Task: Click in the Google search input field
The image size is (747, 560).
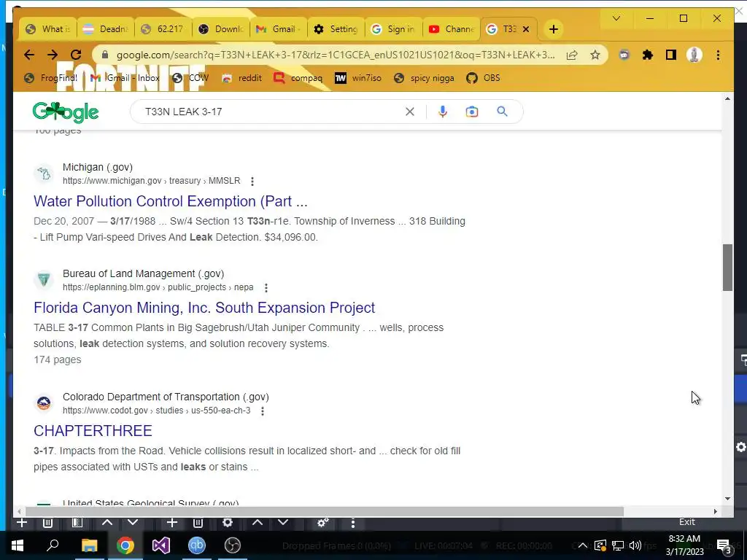Action: click(x=271, y=112)
